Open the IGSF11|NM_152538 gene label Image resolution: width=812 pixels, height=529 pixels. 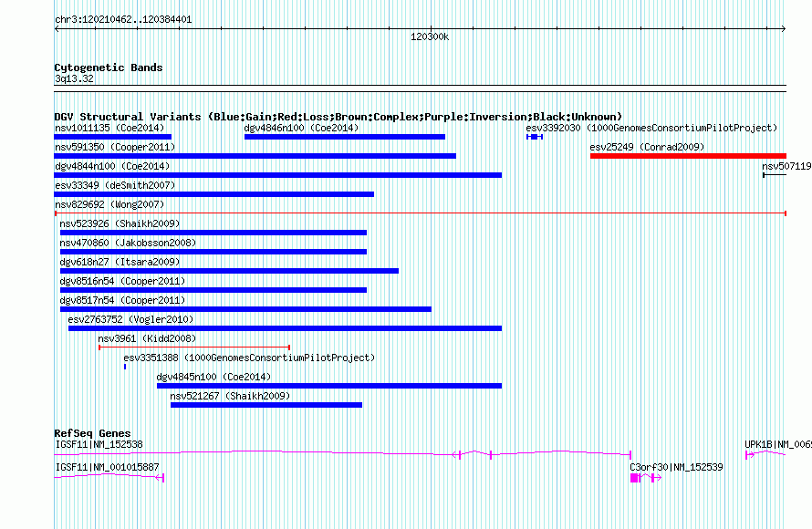99,444
